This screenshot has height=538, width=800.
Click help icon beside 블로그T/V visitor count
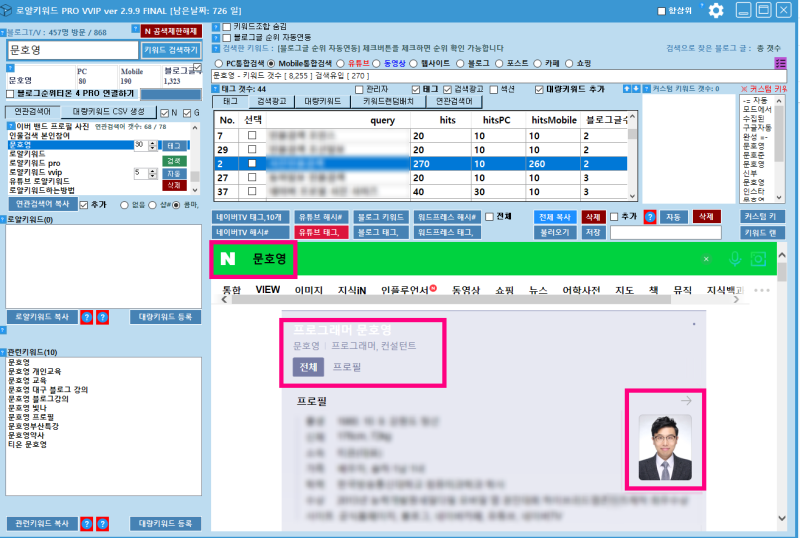click(x=3, y=33)
